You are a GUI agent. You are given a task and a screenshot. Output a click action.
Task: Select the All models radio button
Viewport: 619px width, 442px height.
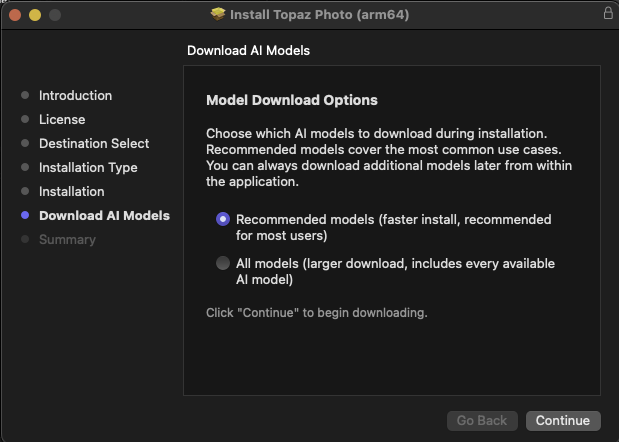coord(223,264)
